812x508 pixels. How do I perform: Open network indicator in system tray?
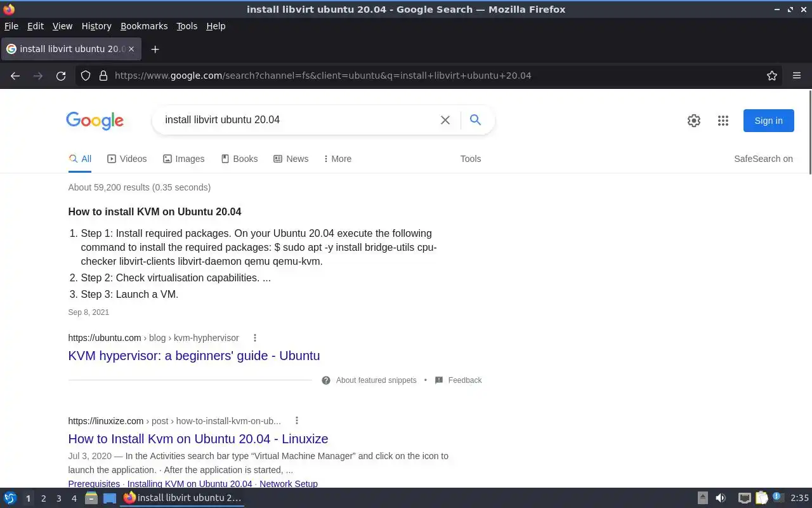[x=745, y=498]
